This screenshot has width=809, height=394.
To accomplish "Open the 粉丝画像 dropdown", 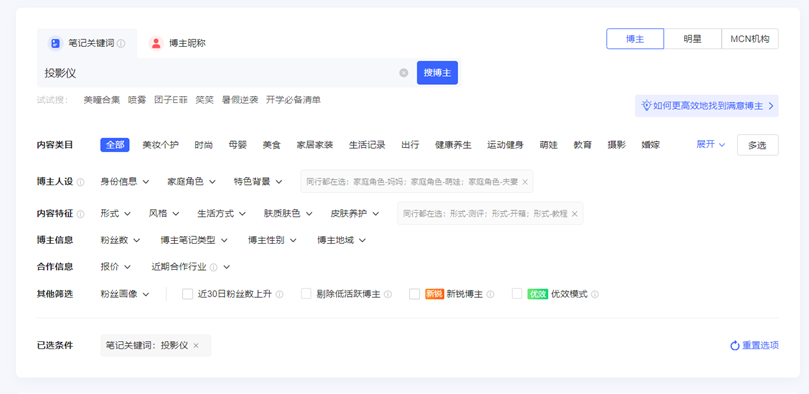I will (125, 294).
